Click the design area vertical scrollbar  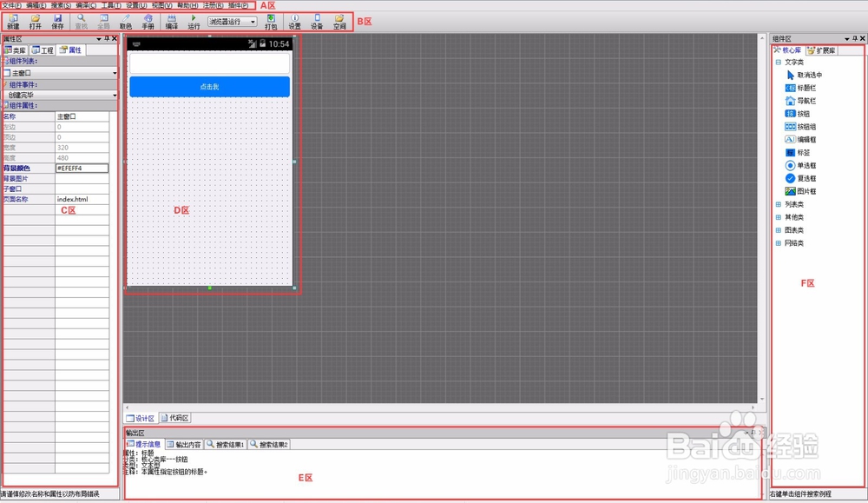[762, 218]
